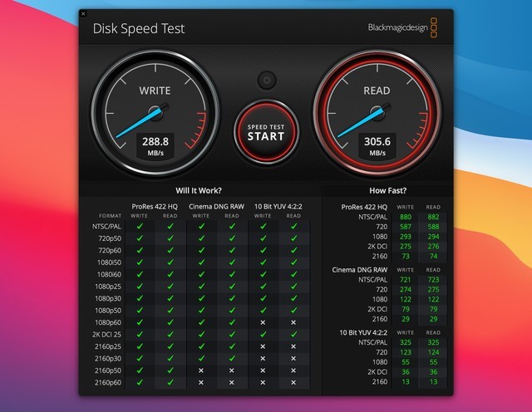
Task: Click the "1080p60" format row label
Action: pyautogui.click(x=108, y=322)
